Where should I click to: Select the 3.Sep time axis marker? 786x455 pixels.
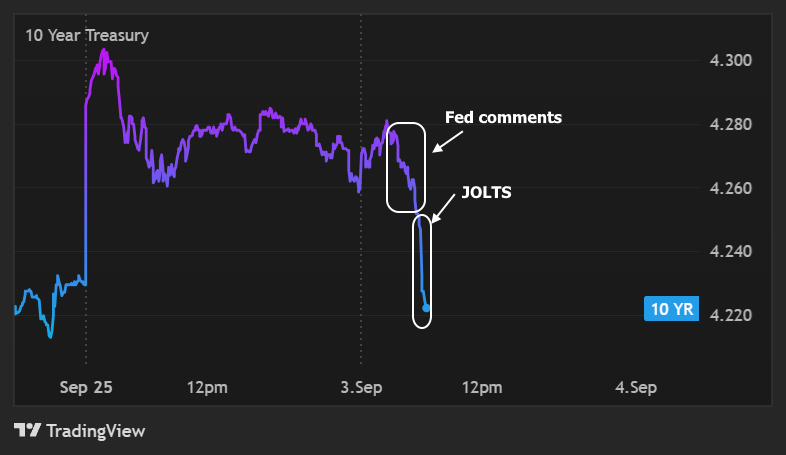pos(361,387)
